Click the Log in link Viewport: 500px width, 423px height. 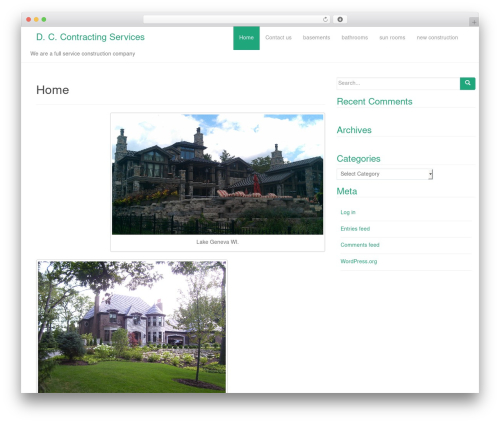click(x=348, y=212)
